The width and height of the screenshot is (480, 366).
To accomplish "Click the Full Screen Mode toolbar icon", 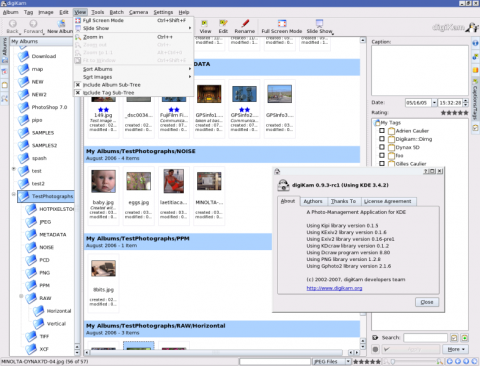I will 282,23.
